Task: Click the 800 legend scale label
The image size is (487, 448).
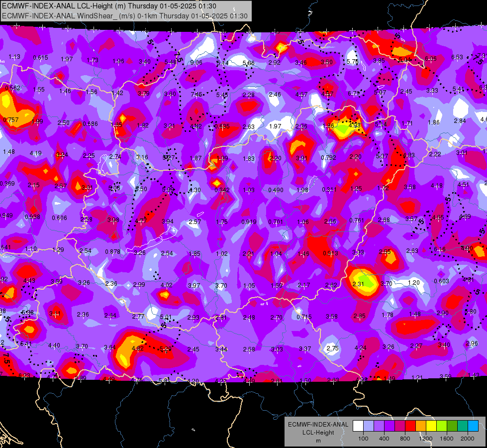Action: [x=405, y=439]
